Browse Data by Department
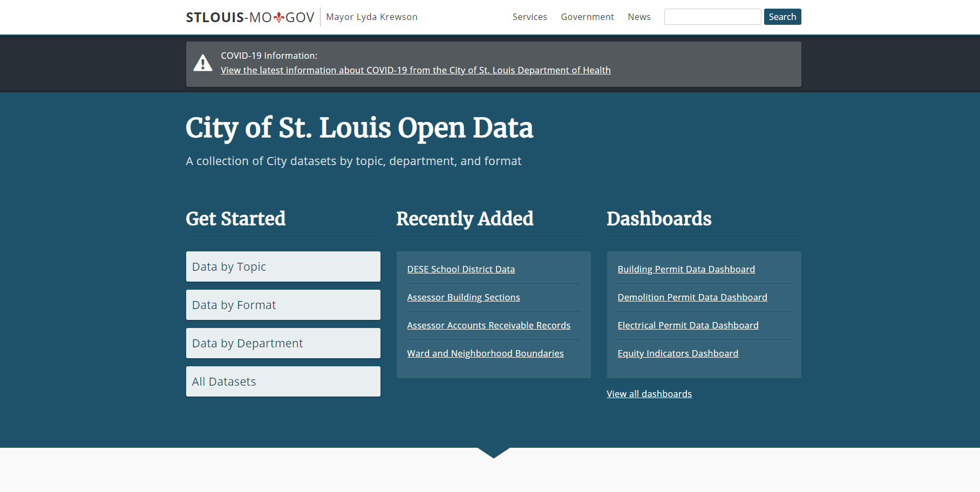 point(283,343)
